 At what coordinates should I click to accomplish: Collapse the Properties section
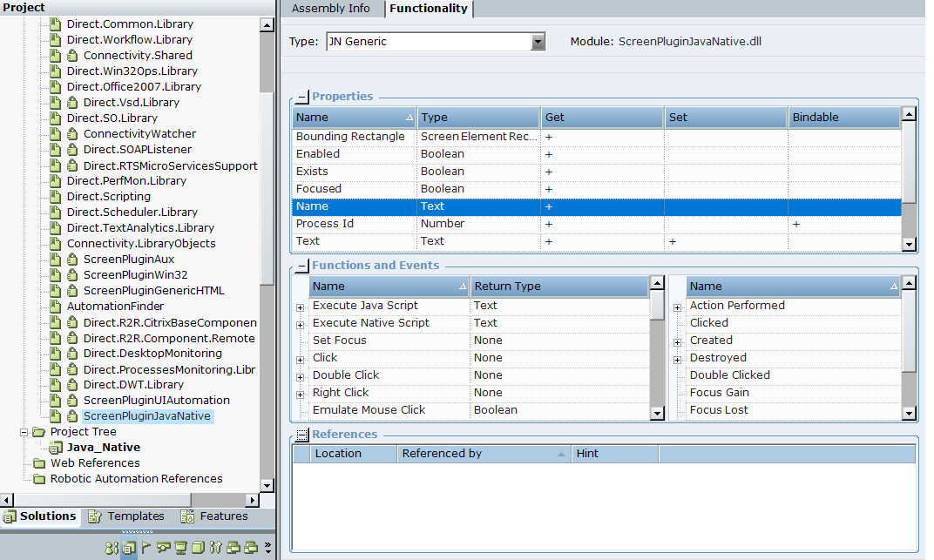tap(302, 97)
